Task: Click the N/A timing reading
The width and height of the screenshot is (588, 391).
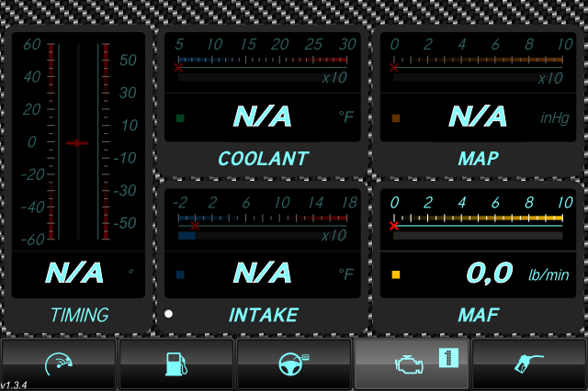Action: tap(74, 273)
